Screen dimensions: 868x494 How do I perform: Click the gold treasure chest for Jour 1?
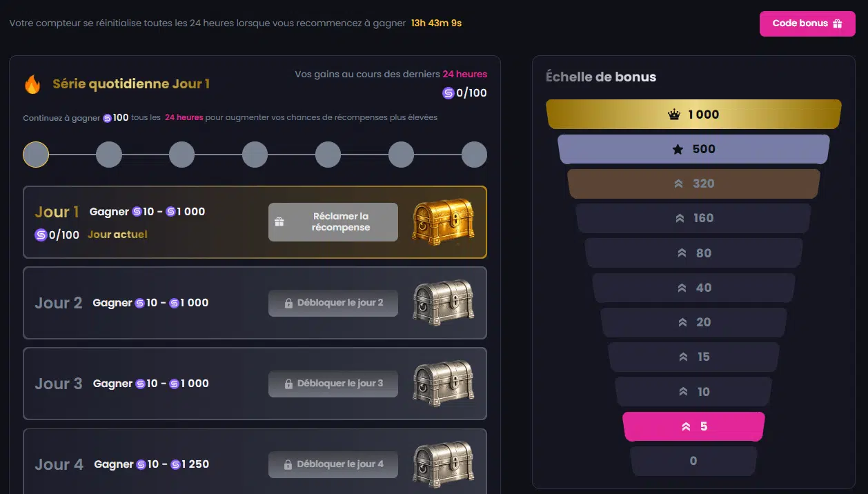[x=443, y=221]
